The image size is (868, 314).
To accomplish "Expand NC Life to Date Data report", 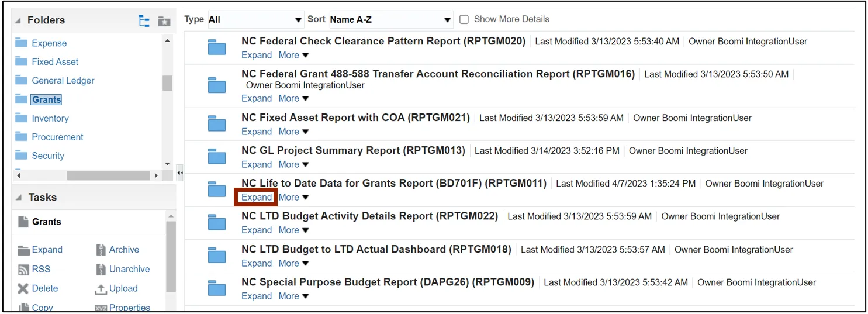I will pyautogui.click(x=257, y=197).
